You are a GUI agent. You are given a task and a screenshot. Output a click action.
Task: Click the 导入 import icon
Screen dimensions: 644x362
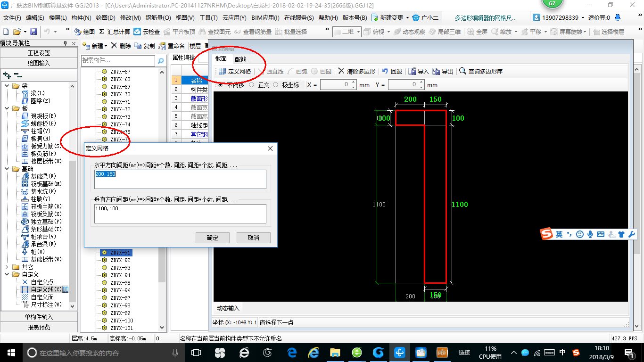tap(419, 71)
